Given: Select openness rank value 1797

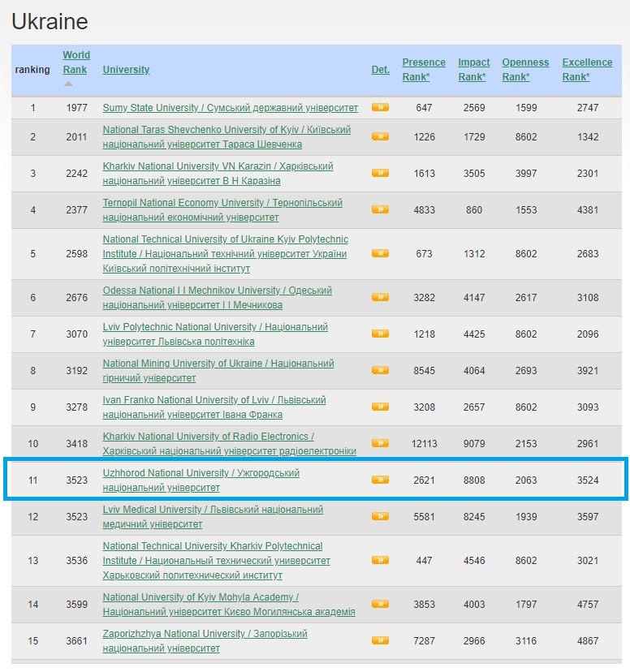Looking at the screenshot, I should (x=526, y=604).
